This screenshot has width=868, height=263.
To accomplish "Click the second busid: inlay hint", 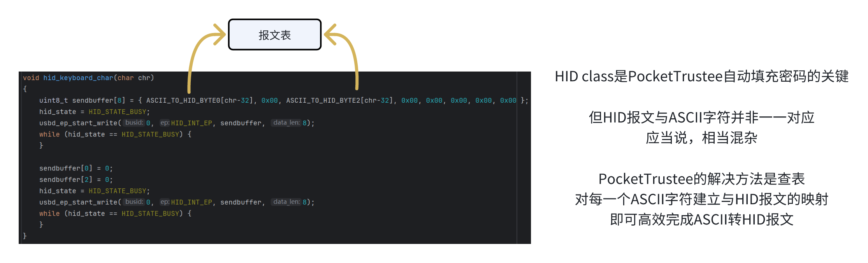I will [134, 202].
